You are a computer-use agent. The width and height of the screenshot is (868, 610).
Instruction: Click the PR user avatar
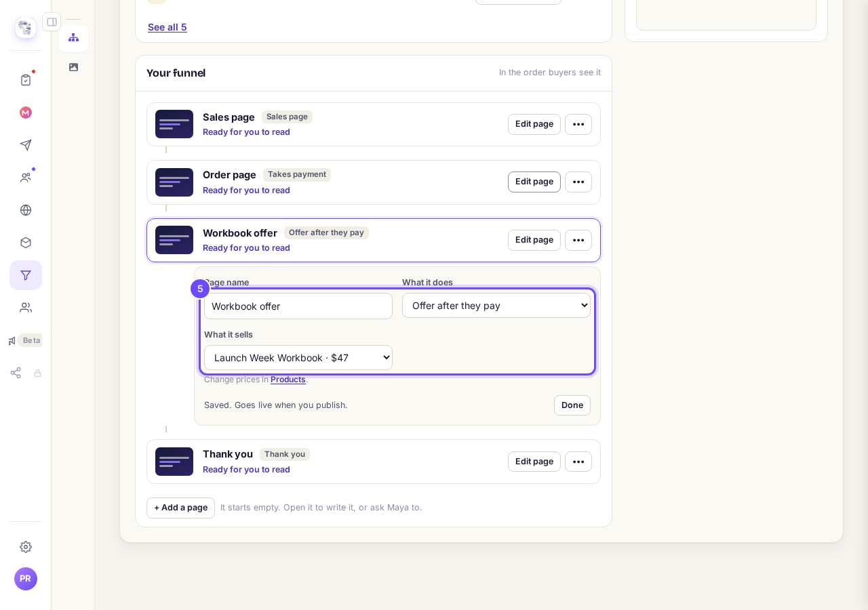(26, 579)
